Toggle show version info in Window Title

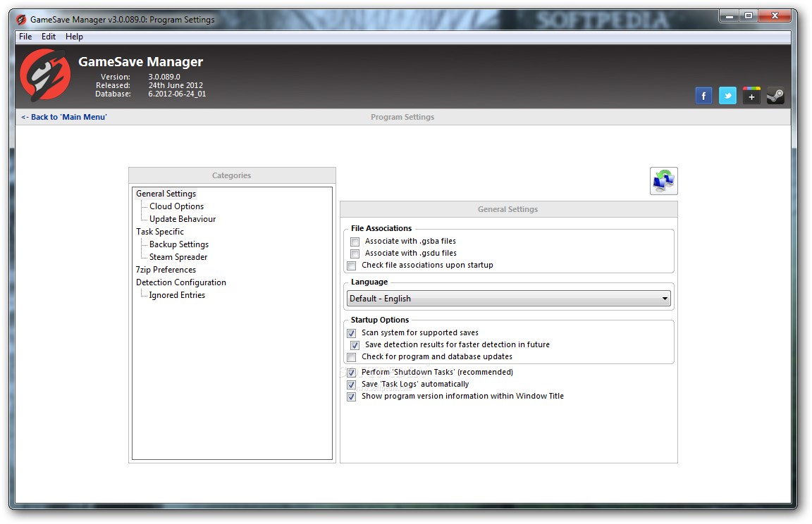(x=352, y=397)
